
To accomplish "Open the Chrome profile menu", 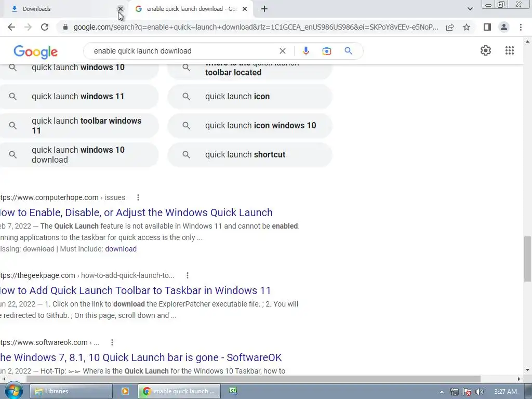I will (x=504, y=27).
